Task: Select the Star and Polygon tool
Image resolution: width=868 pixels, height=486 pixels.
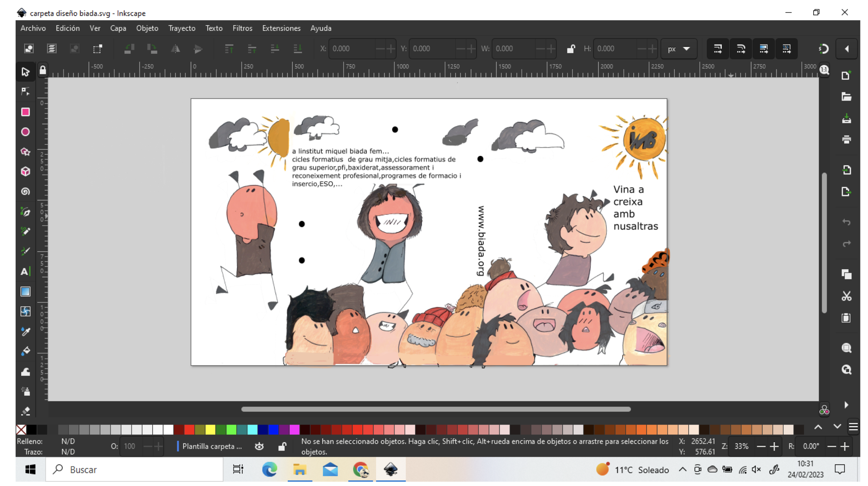Action: pos(25,152)
